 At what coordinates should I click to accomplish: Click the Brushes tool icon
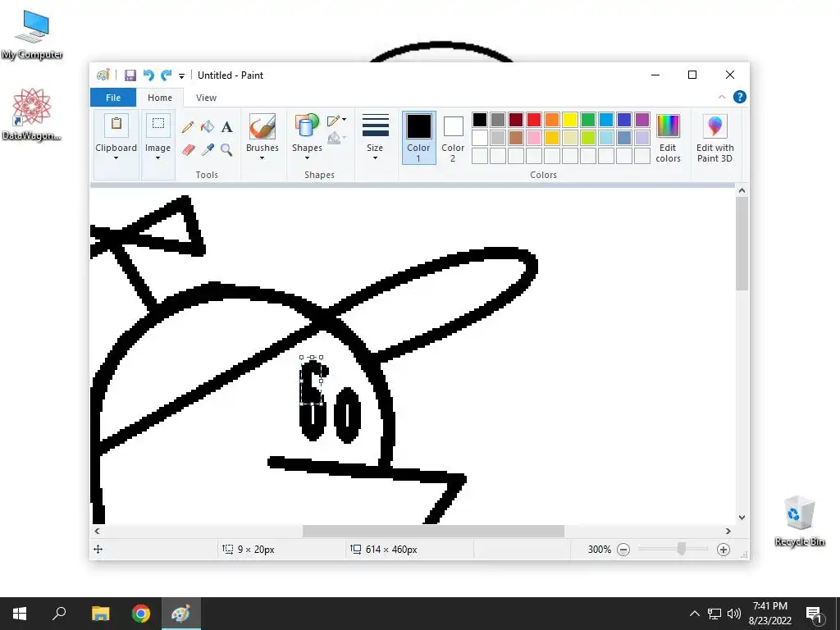[x=262, y=126]
